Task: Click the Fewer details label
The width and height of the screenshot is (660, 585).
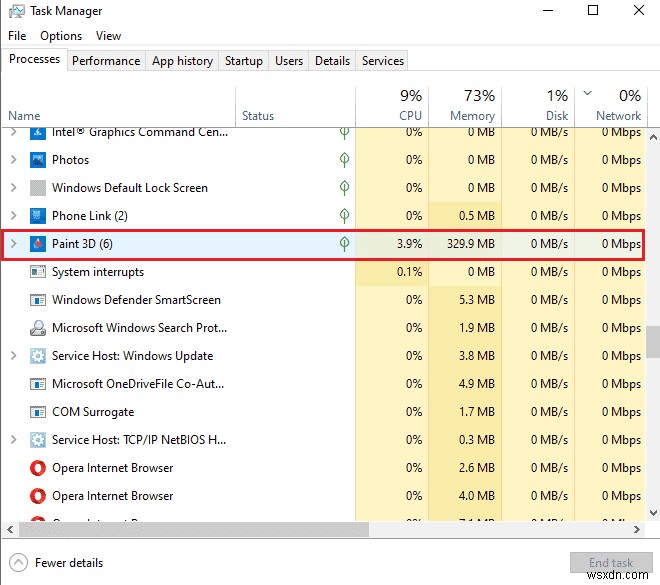Action: [69, 563]
